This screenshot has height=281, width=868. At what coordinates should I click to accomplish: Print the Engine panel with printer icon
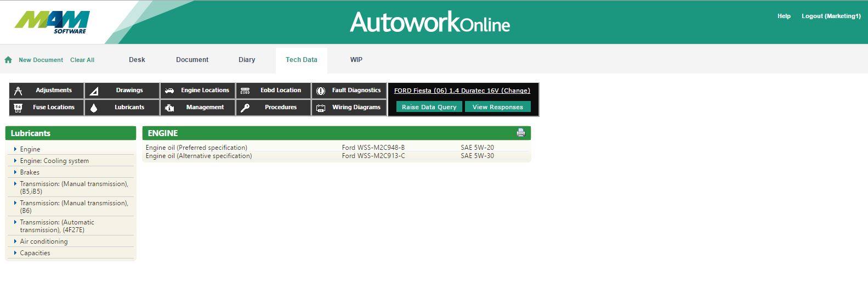(x=520, y=133)
